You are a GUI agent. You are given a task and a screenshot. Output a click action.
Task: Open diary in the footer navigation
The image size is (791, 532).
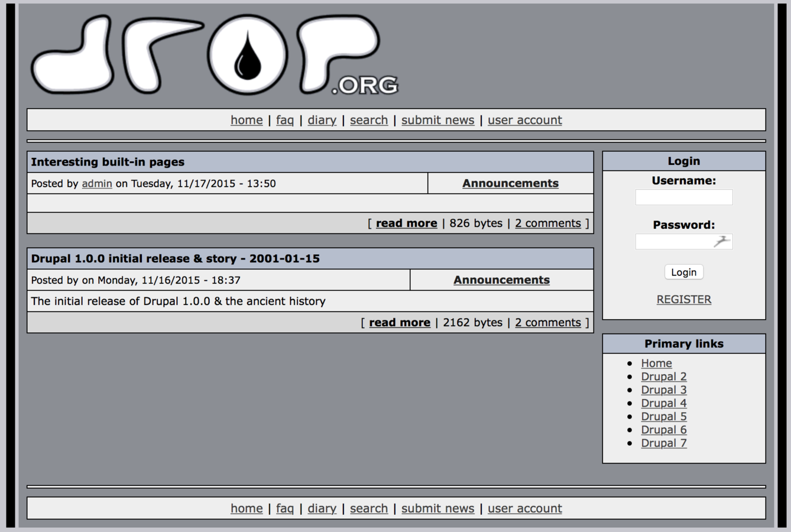(x=322, y=508)
